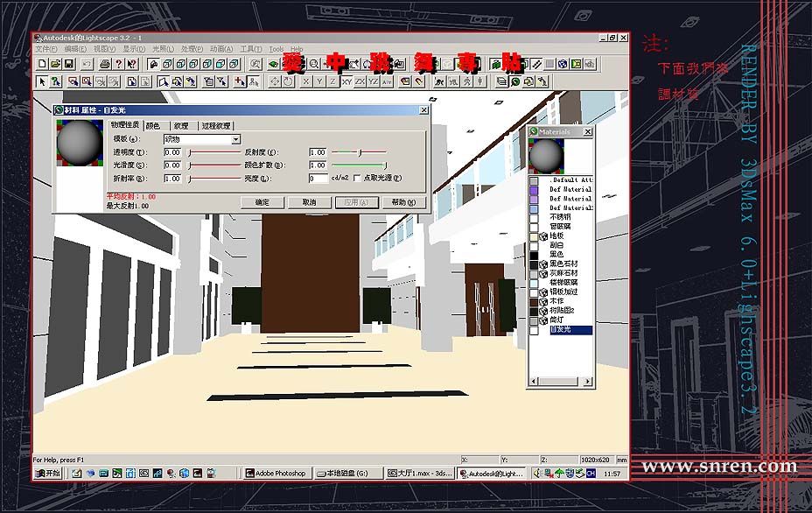The image size is (812, 513).
Task: Click the Print toolbar icon
Action: 105,64
